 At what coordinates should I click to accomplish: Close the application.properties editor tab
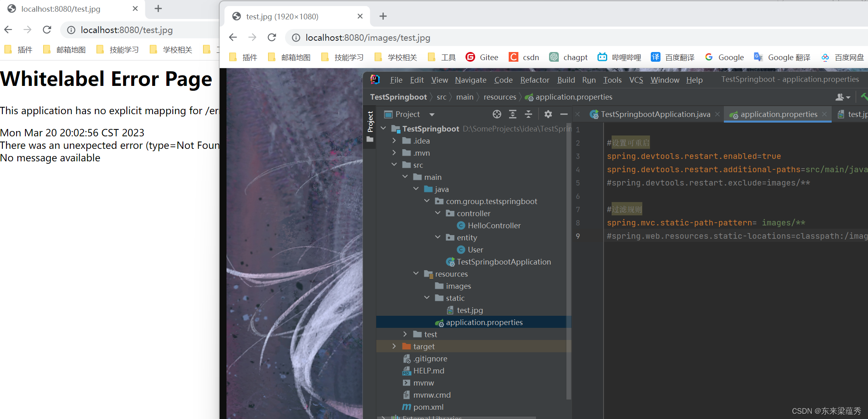[x=824, y=115]
